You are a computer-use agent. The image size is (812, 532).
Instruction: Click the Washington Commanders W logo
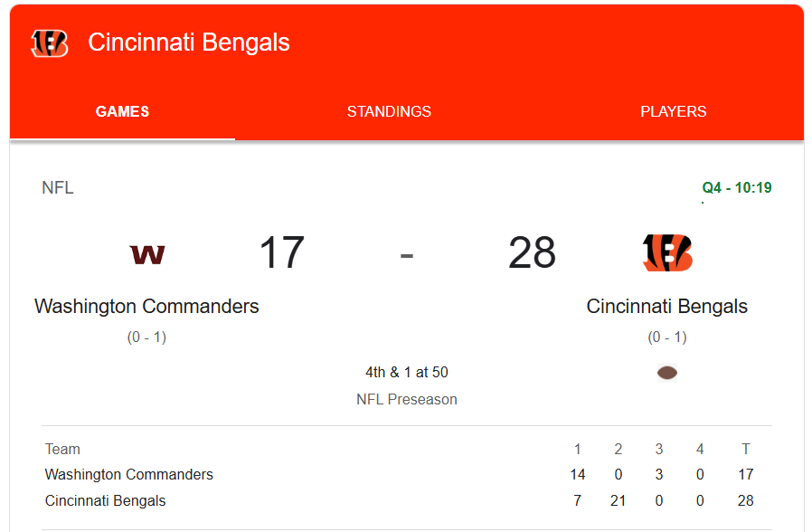147,254
